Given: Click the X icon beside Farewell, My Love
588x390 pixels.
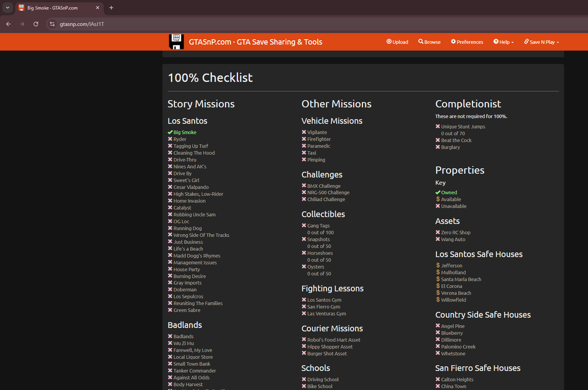Looking at the screenshot, I should (x=170, y=350).
